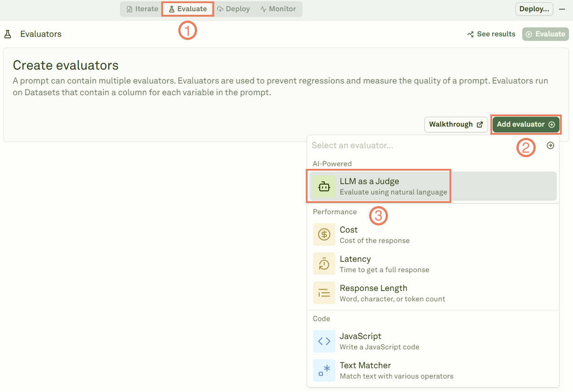The image size is (573, 392).
Task: Switch to the Iterate tab
Action: (141, 9)
